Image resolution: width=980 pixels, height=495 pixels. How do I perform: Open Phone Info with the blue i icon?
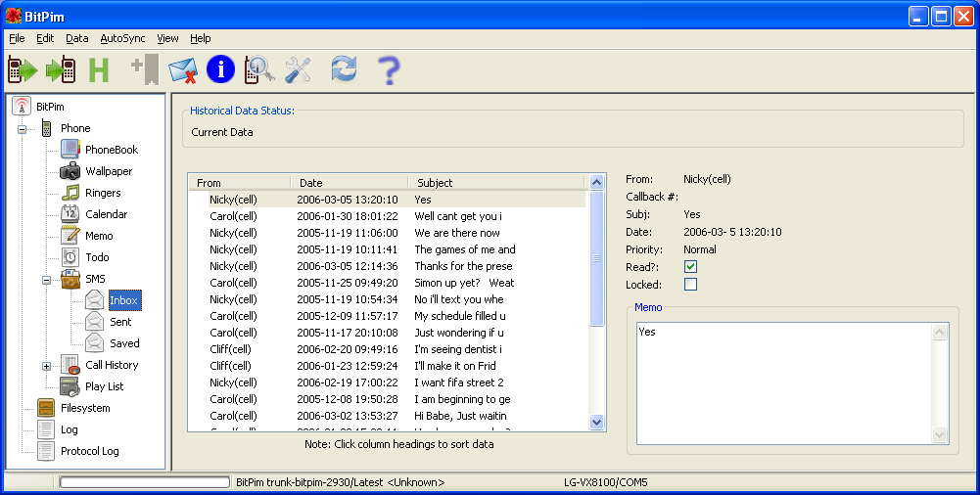tap(220, 69)
